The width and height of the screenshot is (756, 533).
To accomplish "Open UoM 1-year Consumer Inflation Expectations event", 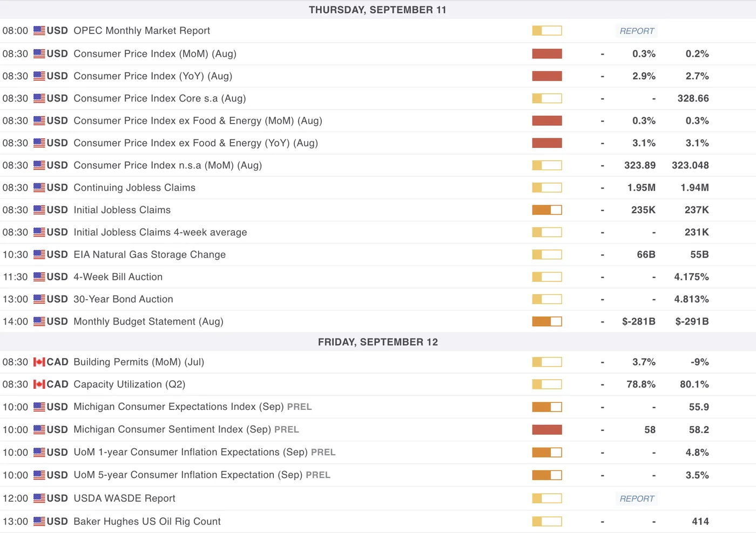I will click(x=190, y=453).
